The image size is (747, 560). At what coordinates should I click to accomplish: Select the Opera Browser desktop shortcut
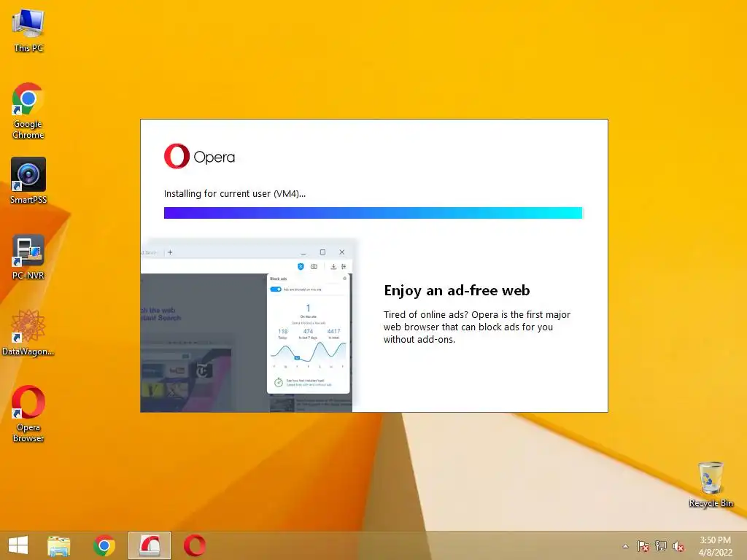click(x=28, y=414)
